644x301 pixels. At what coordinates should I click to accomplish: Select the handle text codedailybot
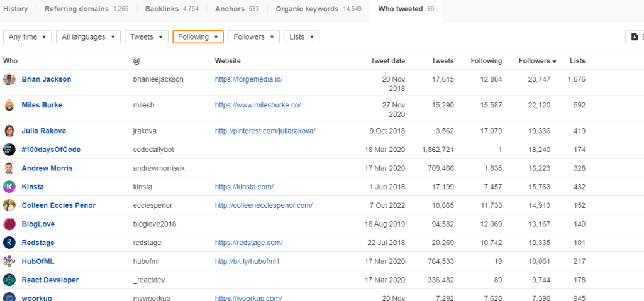(x=153, y=150)
